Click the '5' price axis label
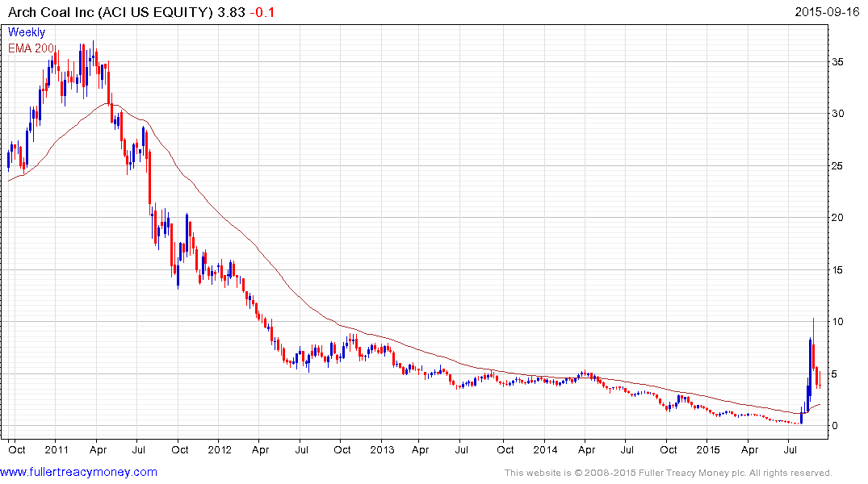The image size is (868, 484). (835, 374)
